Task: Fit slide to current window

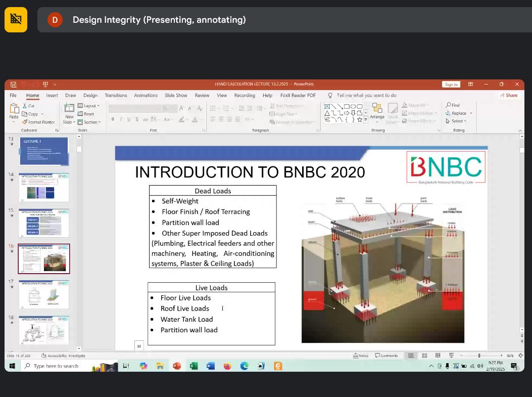Action: tap(520, 356)
